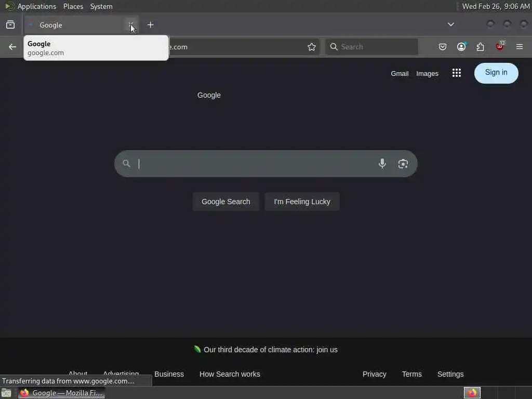Viewport: 532px width, 399px height.
Task: Select the Google browser tab
Action: click(x=82, y=25)
